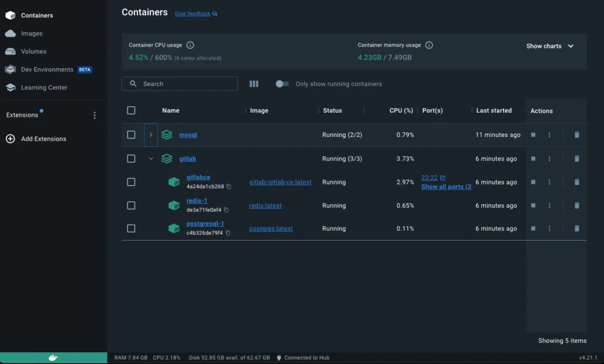
Task: Open the Show charts dropdown
Action: click(x=550, y=46)
